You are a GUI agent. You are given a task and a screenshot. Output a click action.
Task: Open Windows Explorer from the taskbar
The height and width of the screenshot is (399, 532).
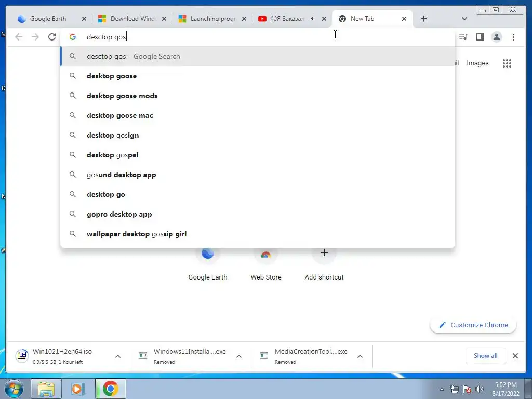[46, 389]
